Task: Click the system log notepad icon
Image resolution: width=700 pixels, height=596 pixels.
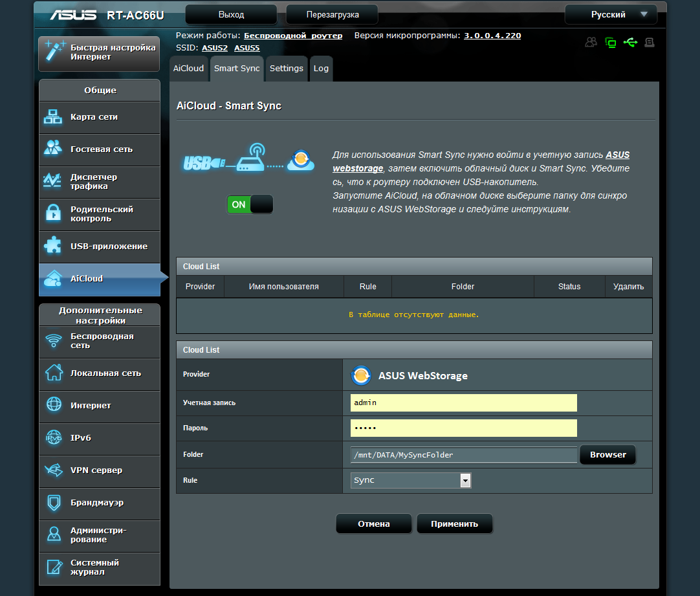Action: coord(54,567)
